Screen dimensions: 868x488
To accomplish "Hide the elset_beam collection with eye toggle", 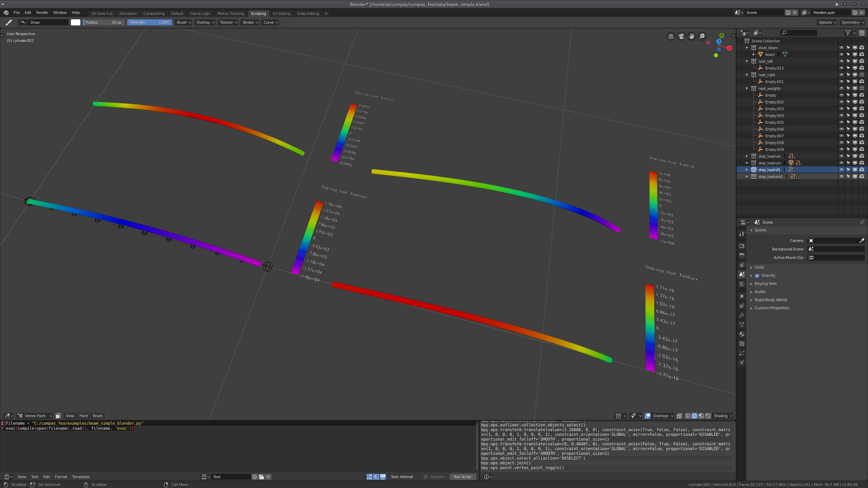I will 842,47.
